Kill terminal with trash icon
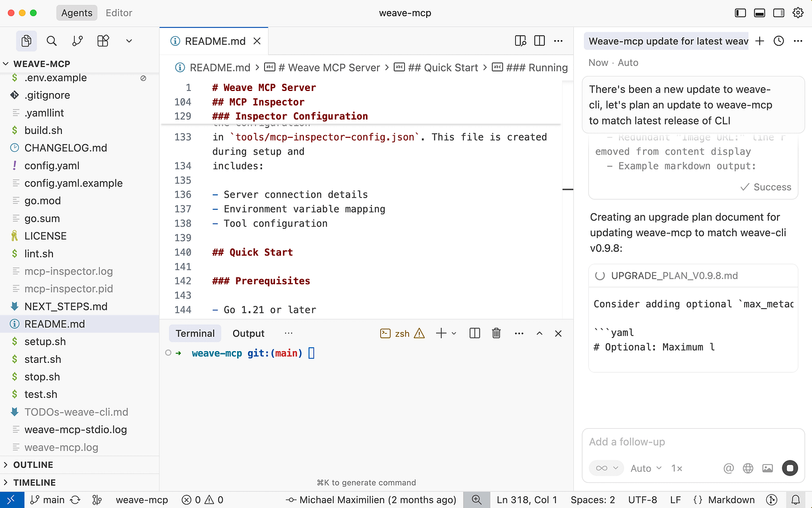This screenshot has width=812, height=508. click(x=496, y=333)
